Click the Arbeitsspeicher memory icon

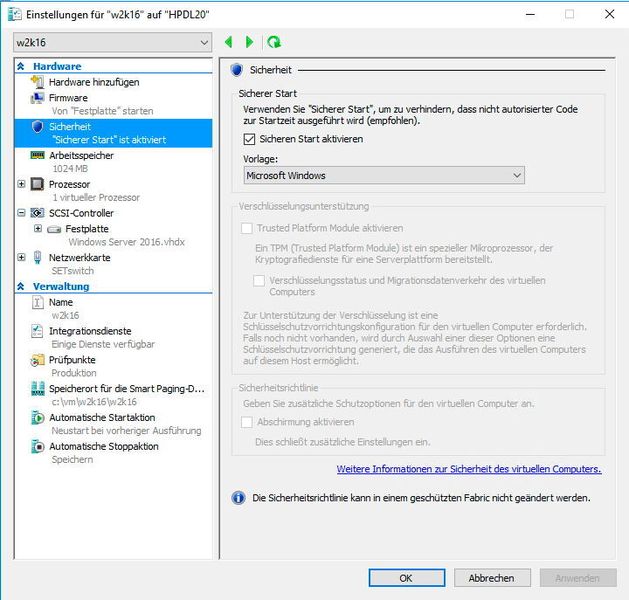tap(37, 155)
